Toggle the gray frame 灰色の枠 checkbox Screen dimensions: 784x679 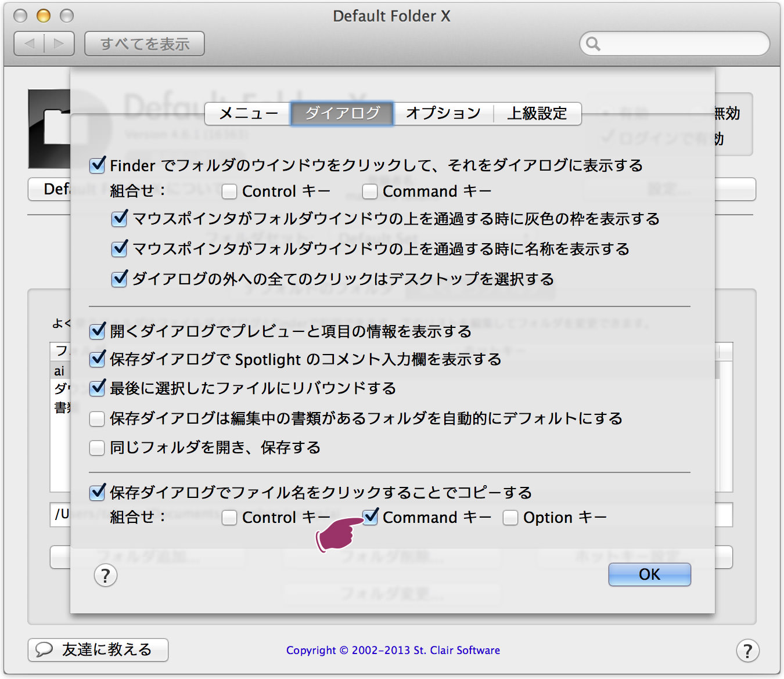(120, 219)
